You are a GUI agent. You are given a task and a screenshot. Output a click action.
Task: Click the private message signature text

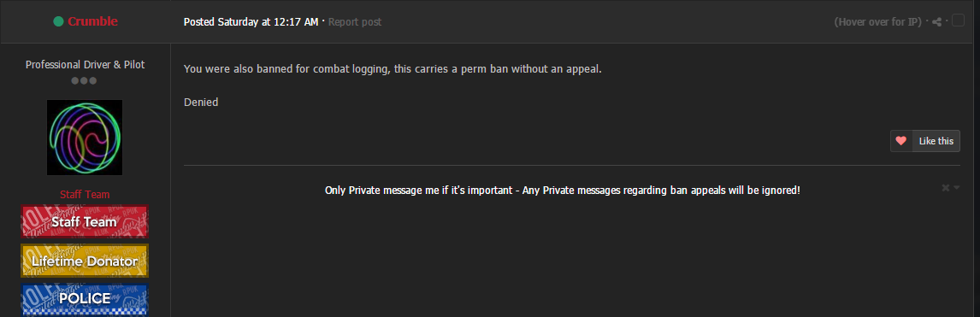(563, 191)
